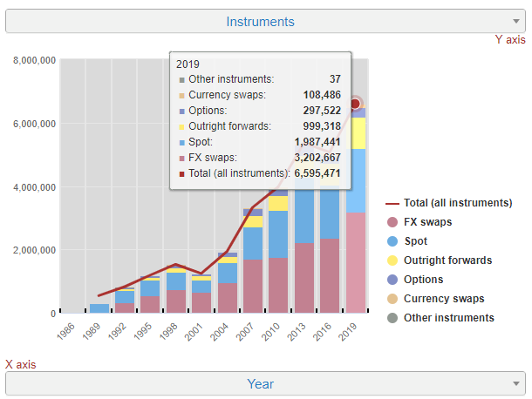Click the 'Total (all instruments): 6,595,471' tooltip row
532x399 pixels.
260,173
